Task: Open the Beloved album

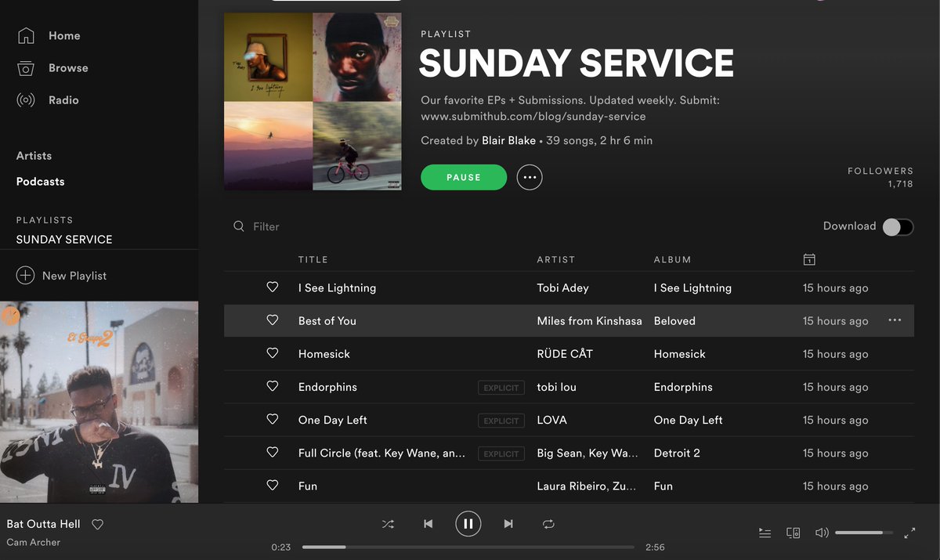Action: 674,320
